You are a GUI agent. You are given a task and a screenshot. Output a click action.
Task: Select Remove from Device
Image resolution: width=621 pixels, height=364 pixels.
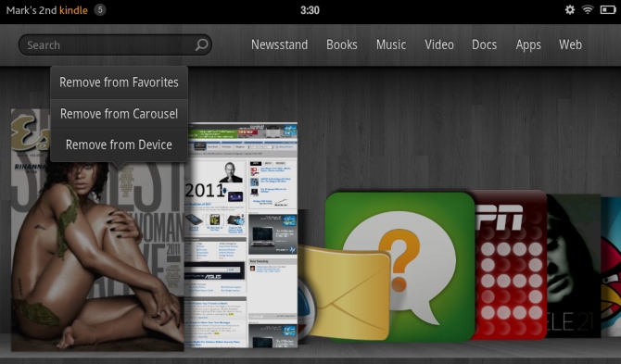pyautogui.click(x=119, y=144)
